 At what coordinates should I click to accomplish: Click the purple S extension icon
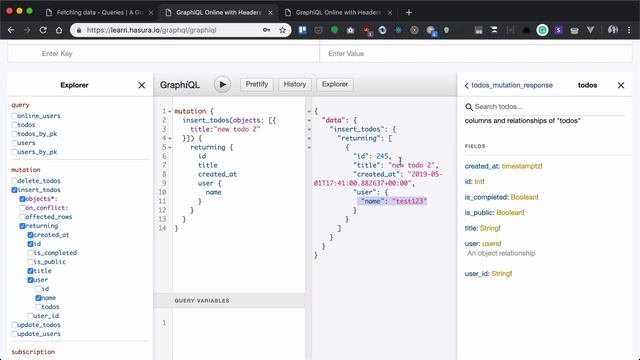click(558, 30)
